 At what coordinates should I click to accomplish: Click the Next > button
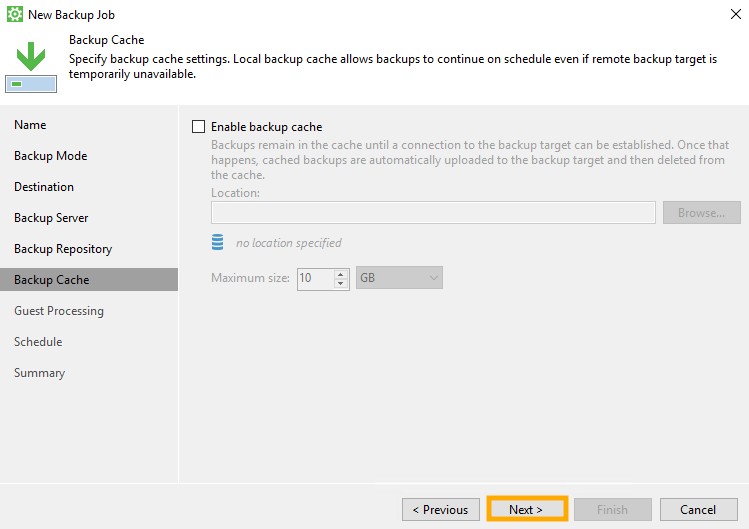[527, 509]
